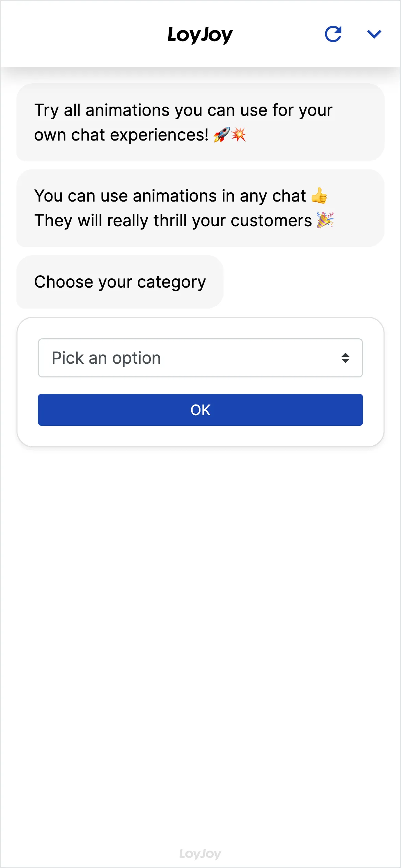Click the party popper emoji
This screenshot has height=868, width=401.
click(325, 220)
